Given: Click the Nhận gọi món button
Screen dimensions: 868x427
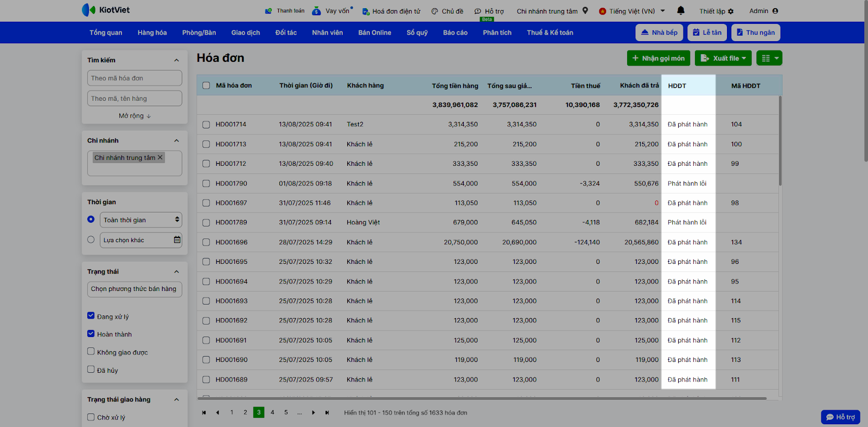Looking at the screenshot, I should 658,58.
